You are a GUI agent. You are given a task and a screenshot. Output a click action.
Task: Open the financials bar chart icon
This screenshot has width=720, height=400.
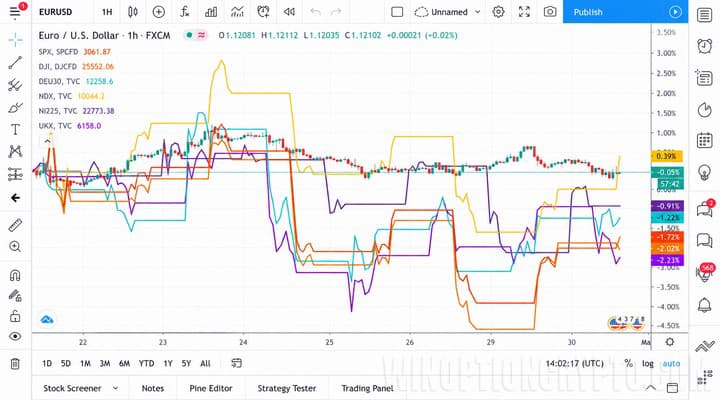211,12
